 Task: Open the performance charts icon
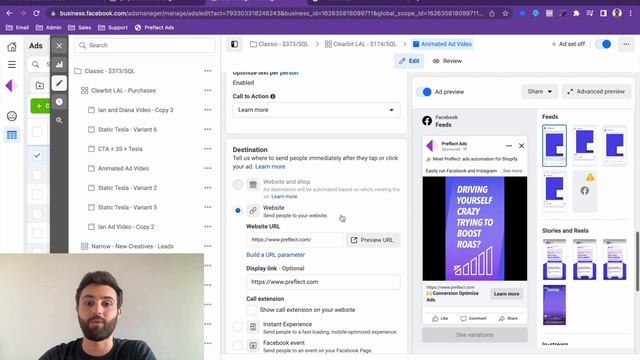click(59, 64)
